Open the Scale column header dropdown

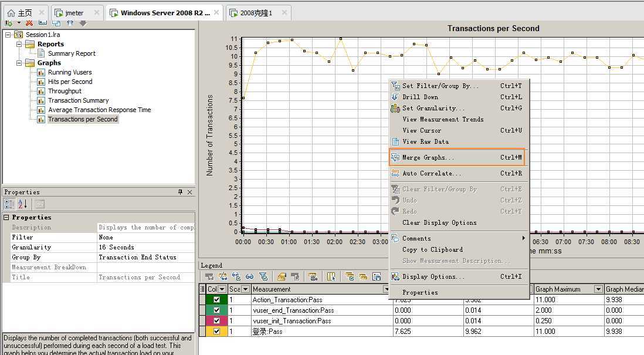(245, 289)
